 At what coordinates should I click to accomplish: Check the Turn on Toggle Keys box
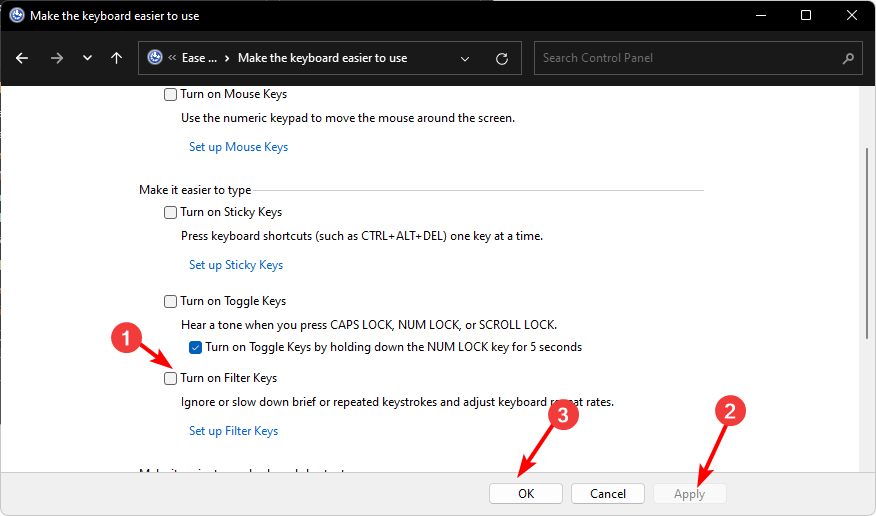169,301
